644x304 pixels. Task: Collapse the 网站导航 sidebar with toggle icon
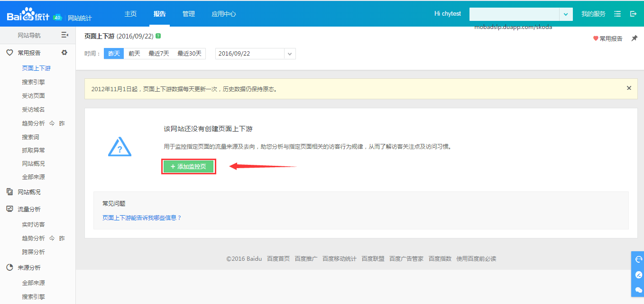[x=65, y=35]
